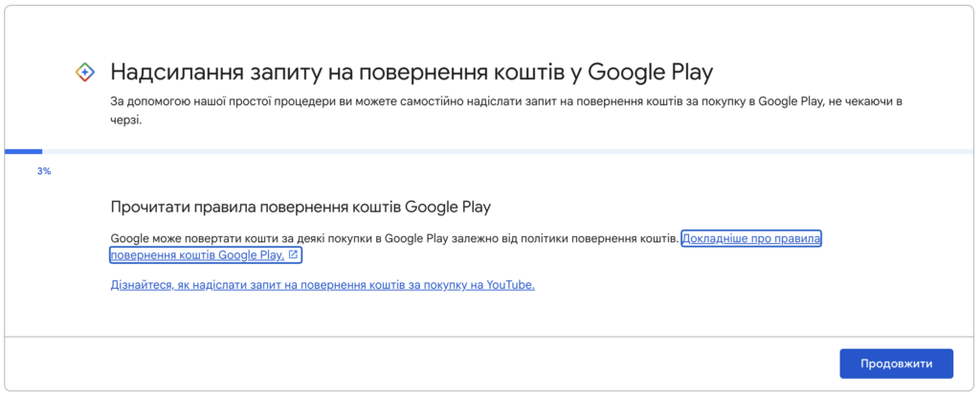Click the filled blue progress bar segment
Viewport: 980px width, 396px height.
[23, 151]
